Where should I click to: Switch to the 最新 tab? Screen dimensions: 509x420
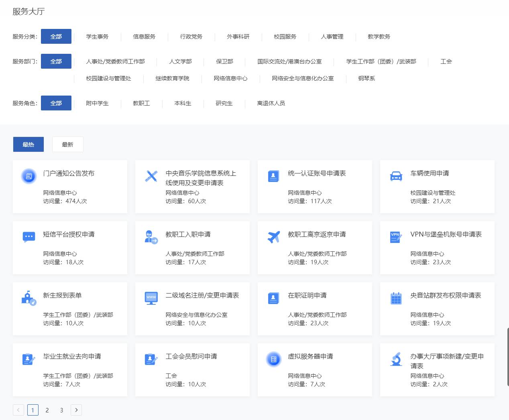tap(67, 145)
